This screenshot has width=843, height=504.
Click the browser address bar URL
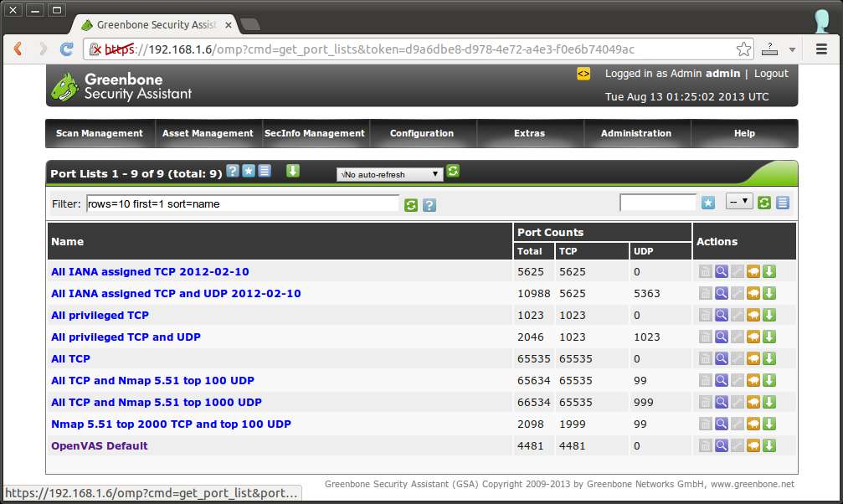409,49
